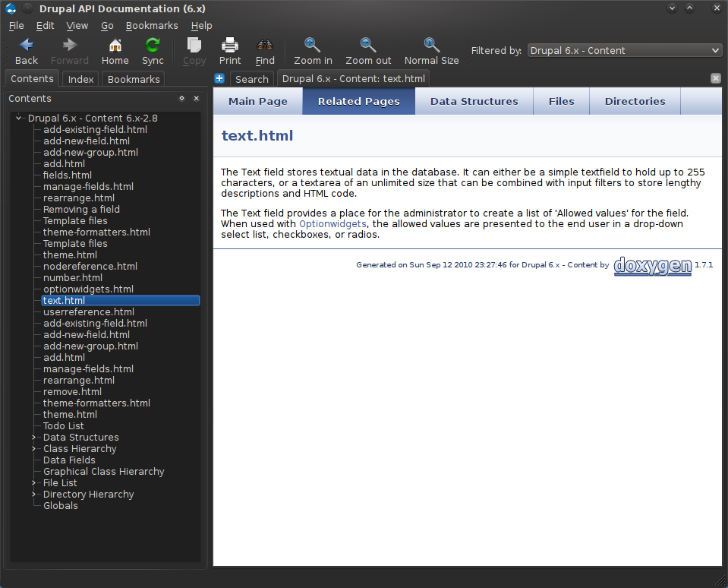The height and width of the screenshot is (588, 728).
Task: Click the Zoom in magnifier icon
Action: pyautogui.click(x=313, y=45)
